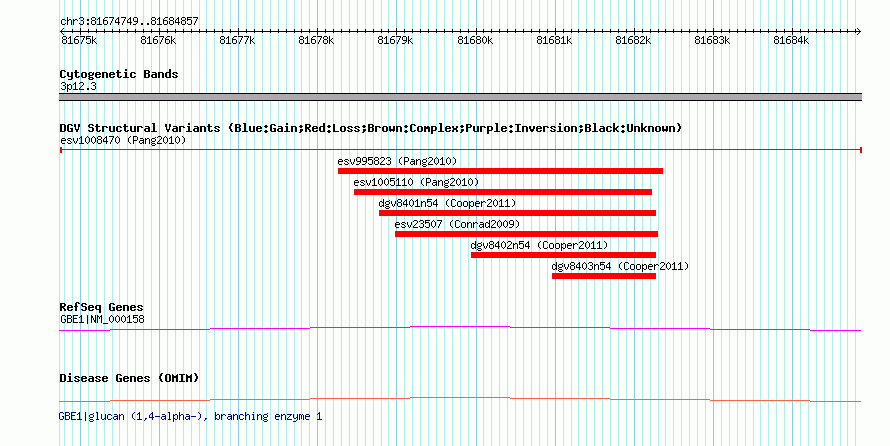Click the 81684k ruler tick label
Screen dimensions: 890x446
(791, 40)
